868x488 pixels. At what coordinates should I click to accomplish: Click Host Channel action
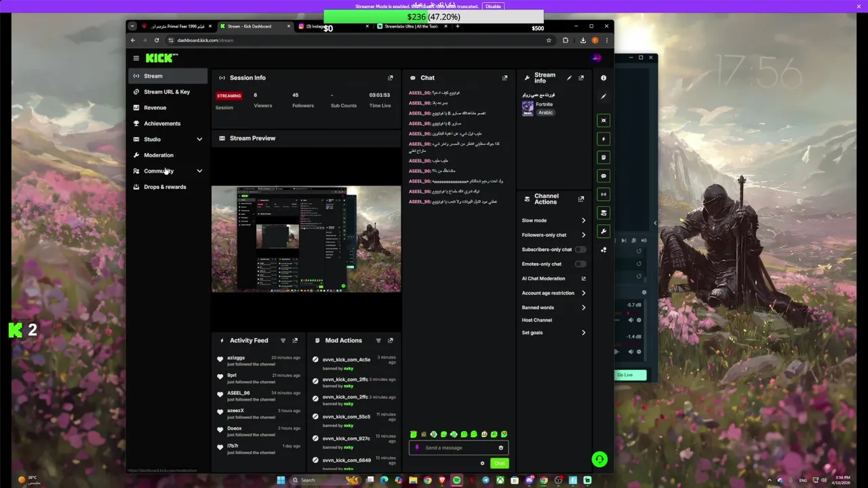(537, 320)
